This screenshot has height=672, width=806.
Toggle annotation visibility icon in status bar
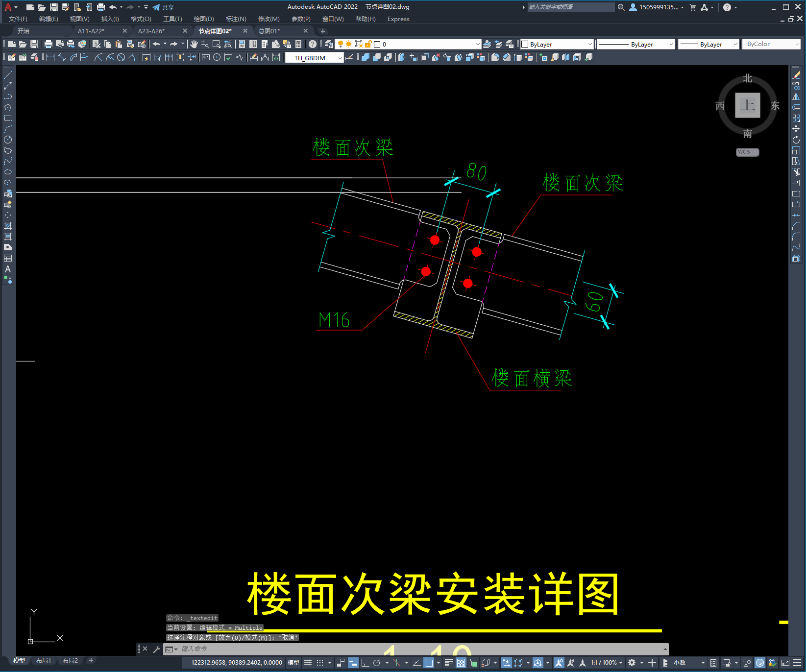pyautogui.click(x=559, y=663)
